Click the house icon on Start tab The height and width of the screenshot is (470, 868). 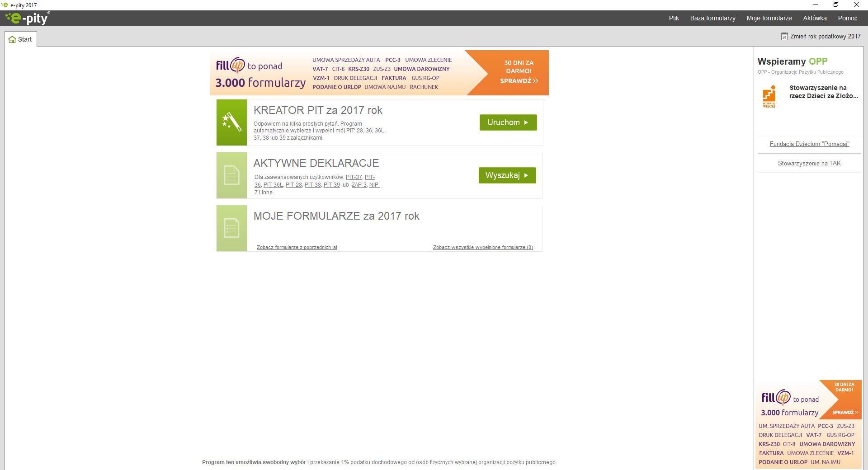coord(12,40)
